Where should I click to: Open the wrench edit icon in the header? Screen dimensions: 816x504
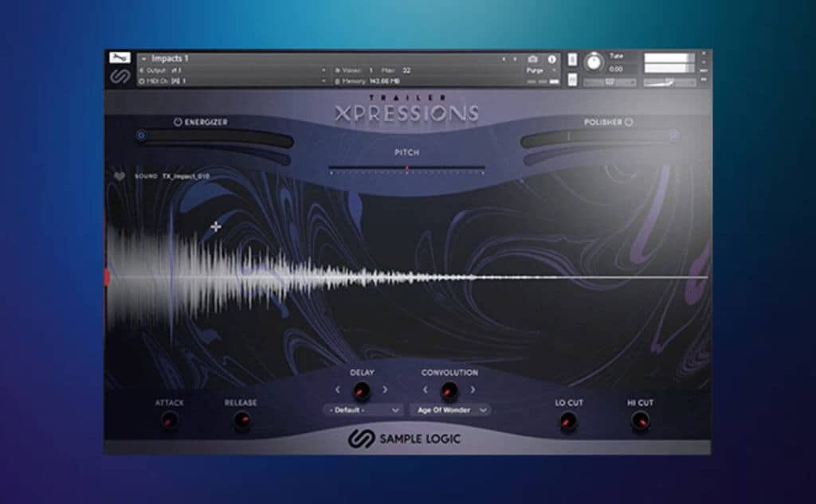pyautogui.click(x=120, y=58)
